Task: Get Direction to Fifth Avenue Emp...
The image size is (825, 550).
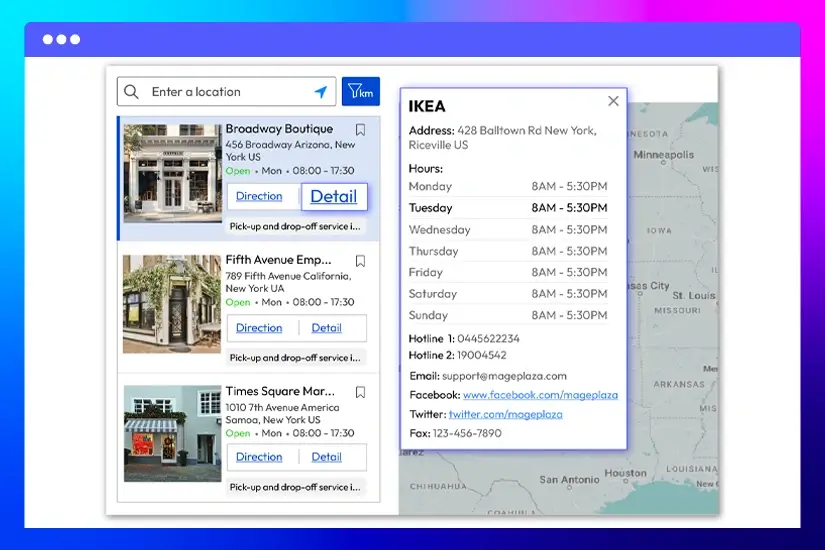Action: [259, 327]
